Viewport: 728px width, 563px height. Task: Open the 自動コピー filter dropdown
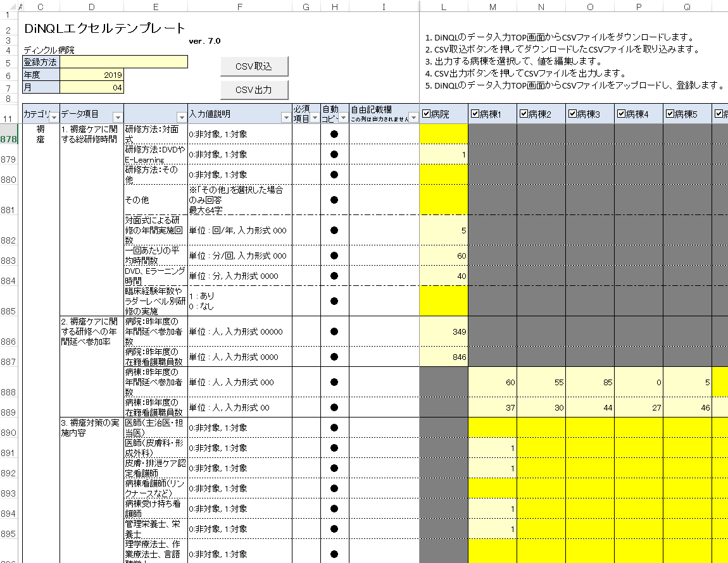click(343, 118)
